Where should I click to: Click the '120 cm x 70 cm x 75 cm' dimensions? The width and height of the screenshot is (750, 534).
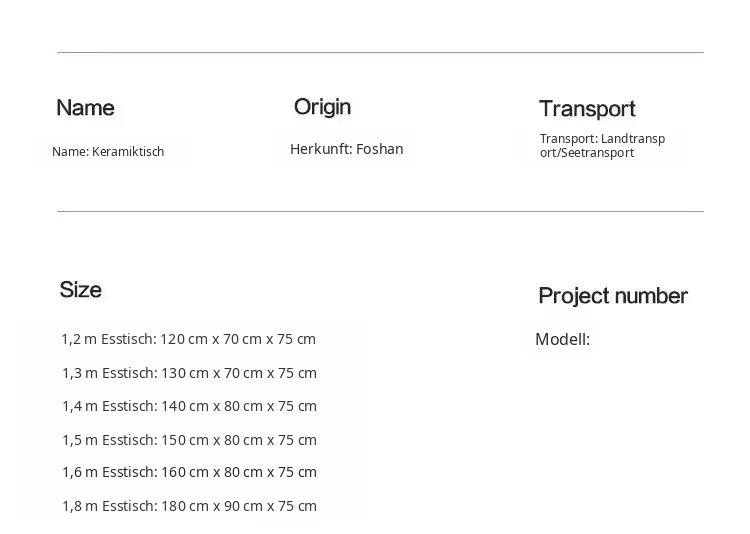tap(238, 339)
